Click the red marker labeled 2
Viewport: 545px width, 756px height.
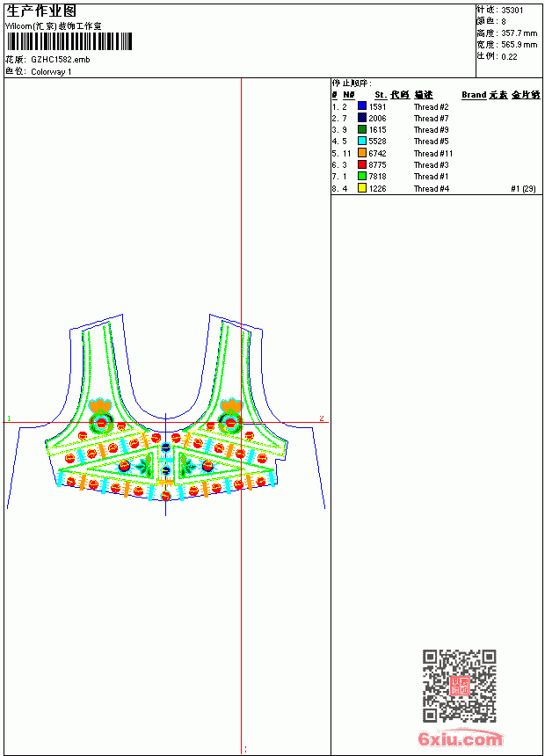[322, 418]
